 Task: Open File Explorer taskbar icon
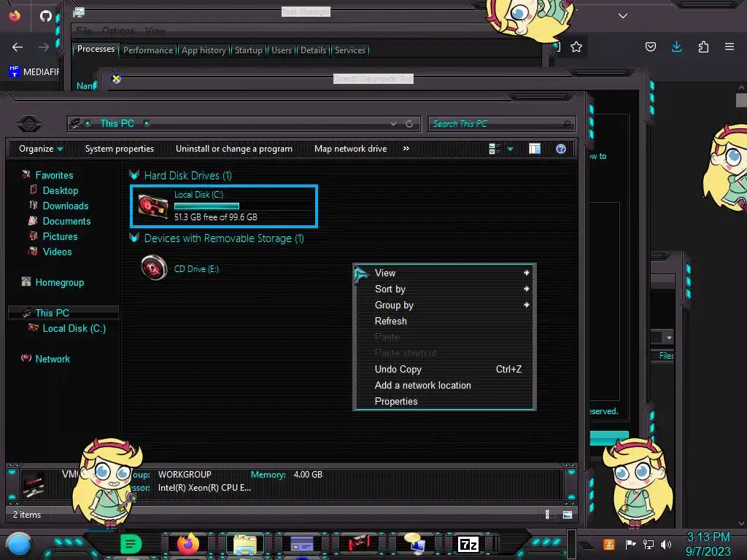click(x=245, y=545)
